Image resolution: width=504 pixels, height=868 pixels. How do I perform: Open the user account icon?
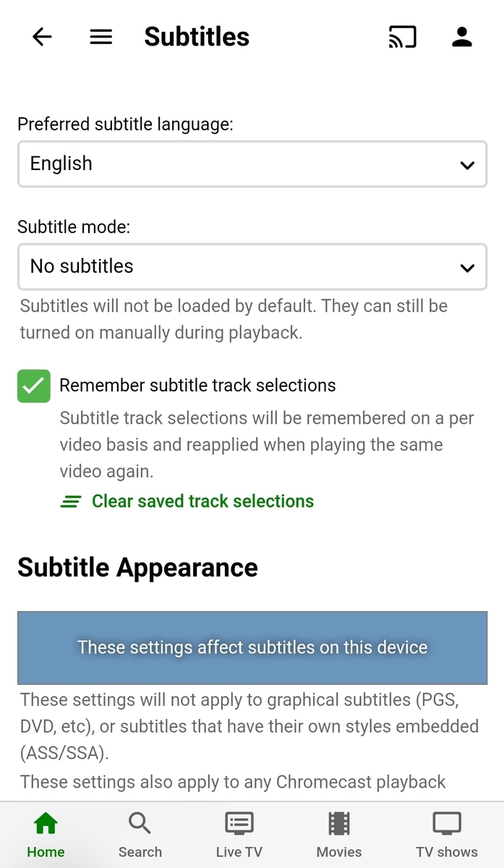pyautogui.click(x=461, y=36)
